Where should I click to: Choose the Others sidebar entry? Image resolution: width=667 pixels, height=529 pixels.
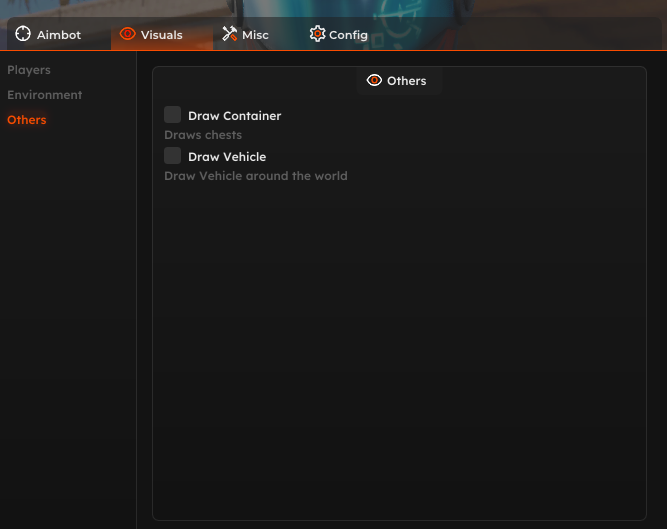pos(27,120)
